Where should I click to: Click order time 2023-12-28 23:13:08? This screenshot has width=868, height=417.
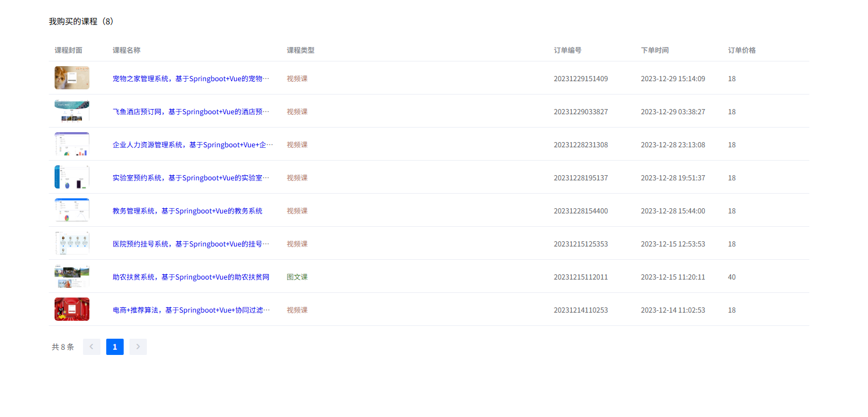click(x=673, y=144)
